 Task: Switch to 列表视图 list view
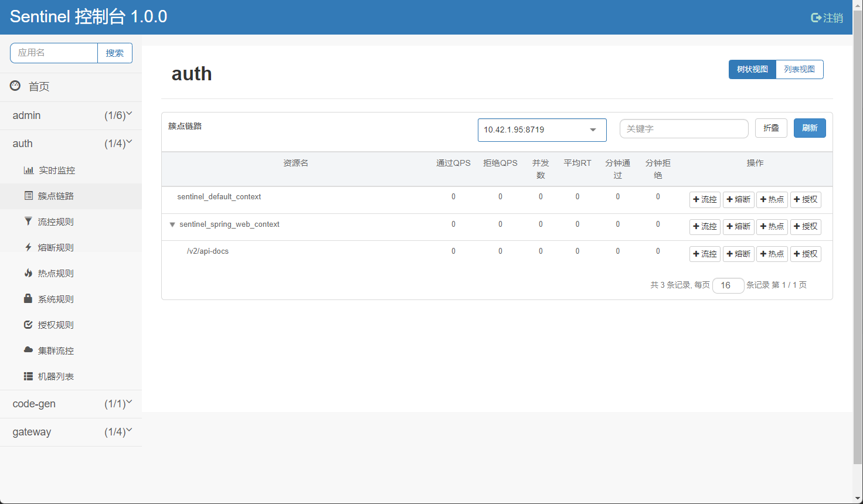click(x=799, y=69)
